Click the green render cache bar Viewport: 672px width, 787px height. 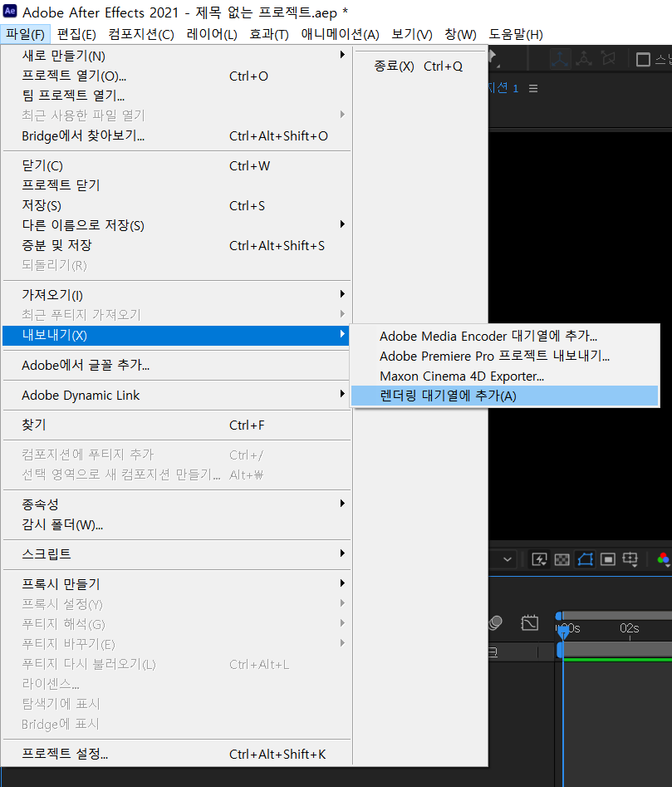click(x=617, y=659)
